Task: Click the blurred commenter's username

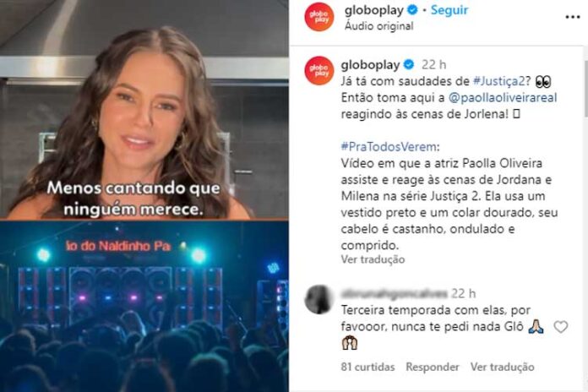Action: click(x=395, y=293)
